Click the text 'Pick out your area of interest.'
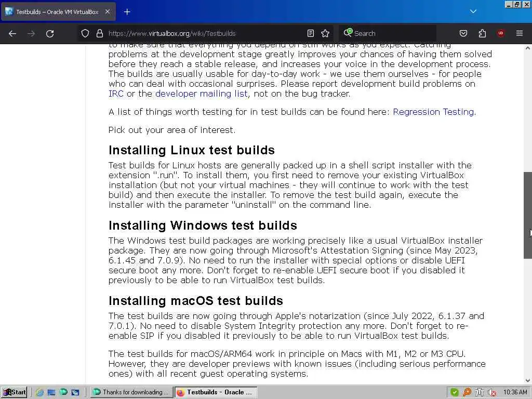 [171, 130]
